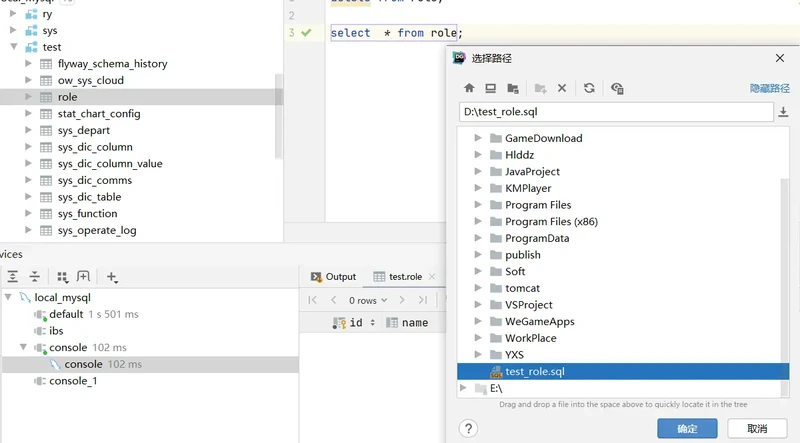Expand the E:\ drive node

463,388
